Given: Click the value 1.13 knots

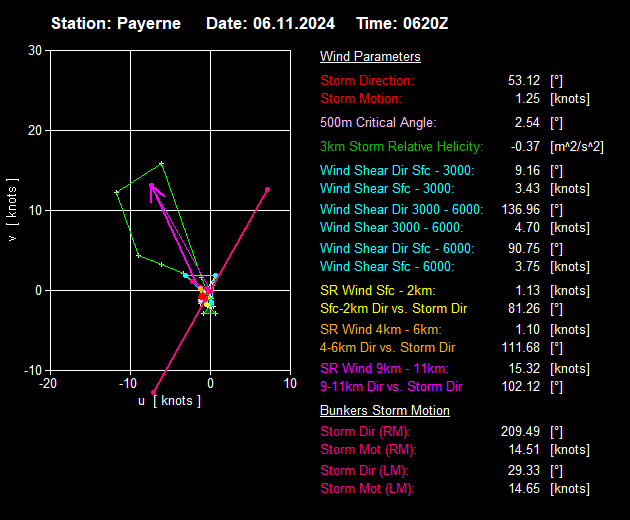Looking at the screenshot, I should coord(528,290).
